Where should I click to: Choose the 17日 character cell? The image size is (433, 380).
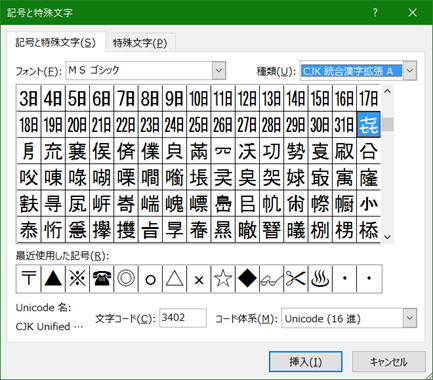click(369, 98)
